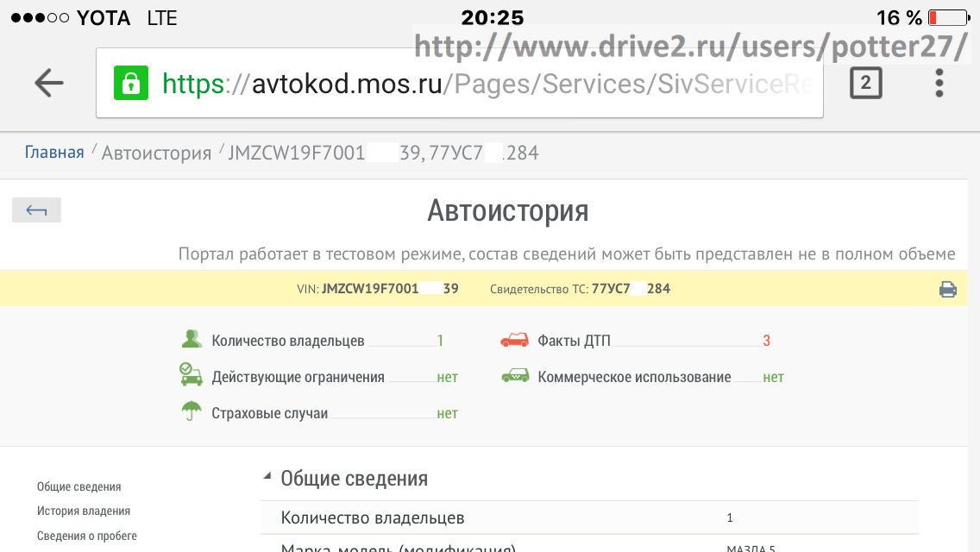This screenshot has height=552, width=980.
Task: Tap the signal strength dots
Action: (40, 17)
